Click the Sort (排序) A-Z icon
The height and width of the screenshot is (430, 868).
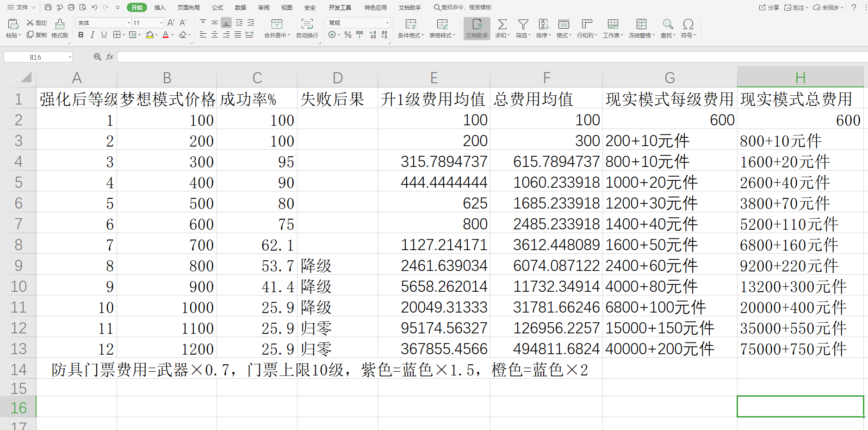click(544, 25)
